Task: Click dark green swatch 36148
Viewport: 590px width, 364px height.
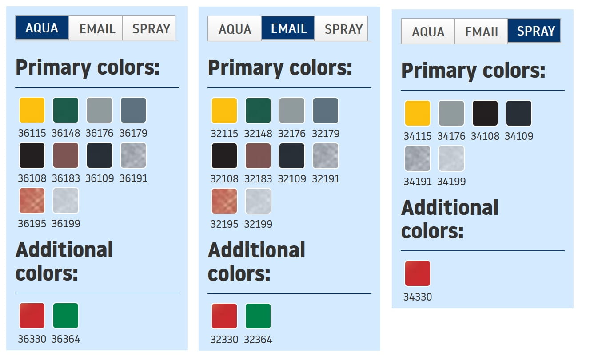Action: pyautogui.click(x=66, y=110)
